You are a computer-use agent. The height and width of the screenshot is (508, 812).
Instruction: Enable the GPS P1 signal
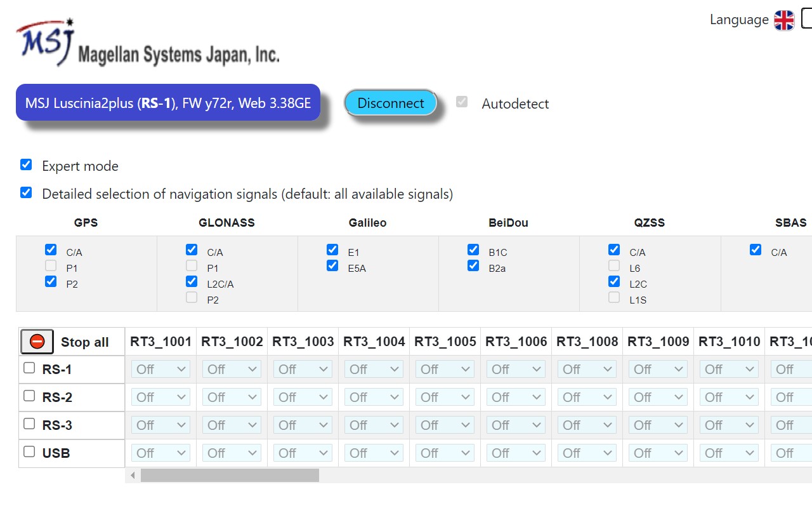point(50,265)
